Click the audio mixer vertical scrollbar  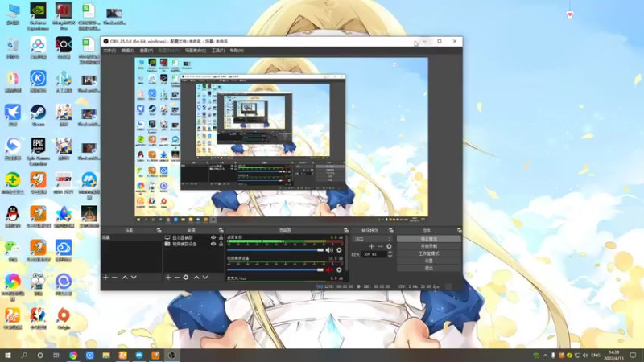[x=348, y=253]
